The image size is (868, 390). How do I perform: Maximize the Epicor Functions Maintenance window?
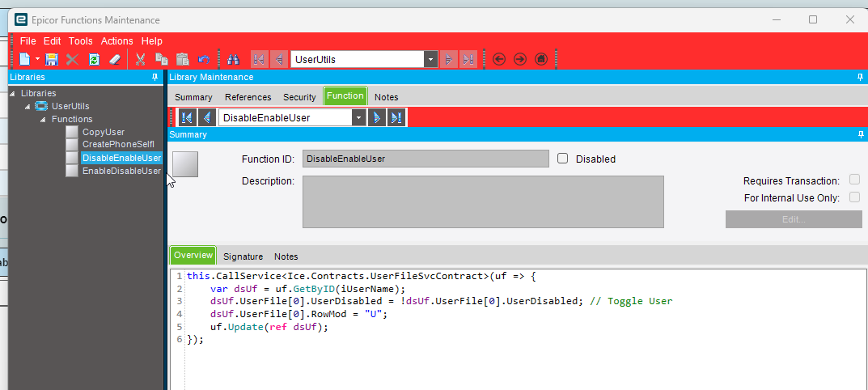coord(813,20)
